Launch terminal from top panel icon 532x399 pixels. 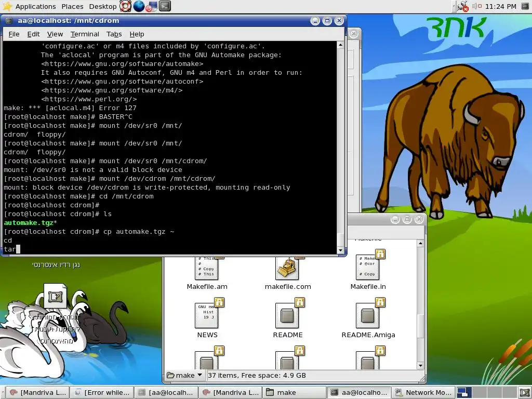click(x=165, y=6)
